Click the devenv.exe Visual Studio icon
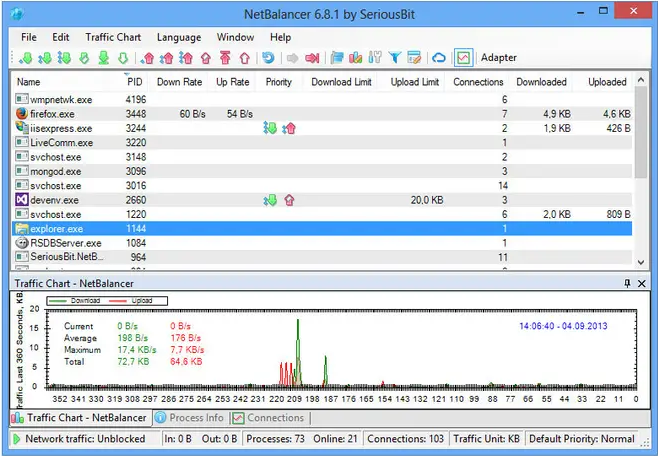658x456 pixels. tap(22, 200)
